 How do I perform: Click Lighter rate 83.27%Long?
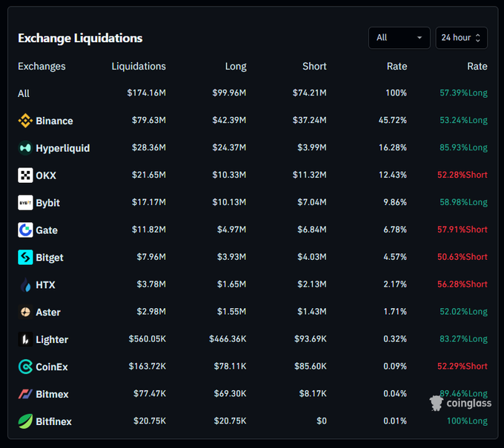(x=463, y=338)
